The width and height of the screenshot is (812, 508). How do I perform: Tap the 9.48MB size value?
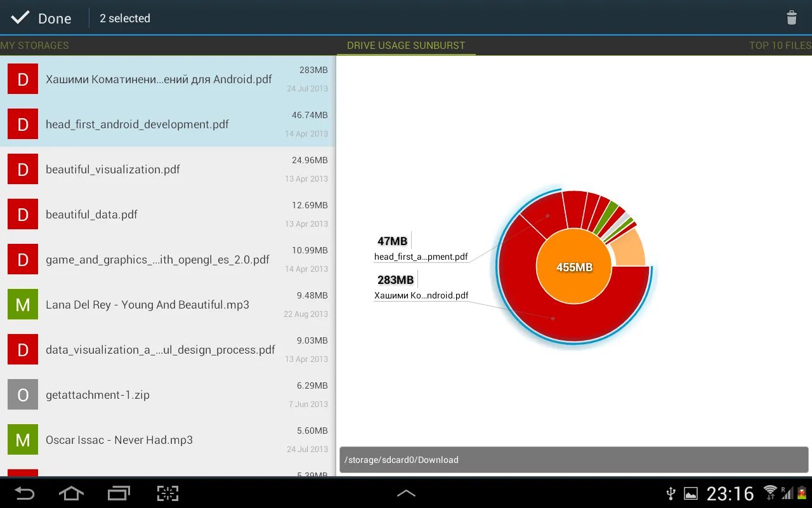[x=312, y=295]
